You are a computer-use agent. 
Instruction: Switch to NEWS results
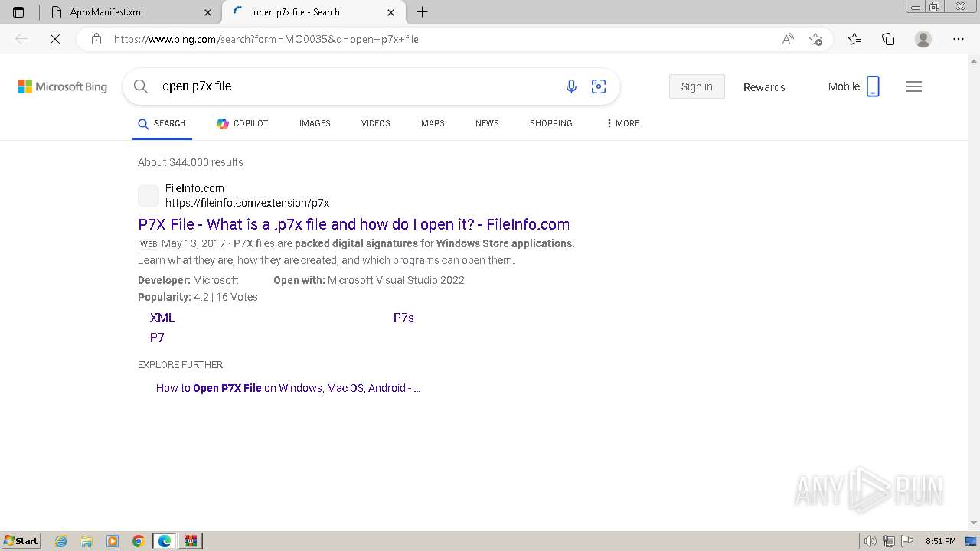tap(487, 123)
